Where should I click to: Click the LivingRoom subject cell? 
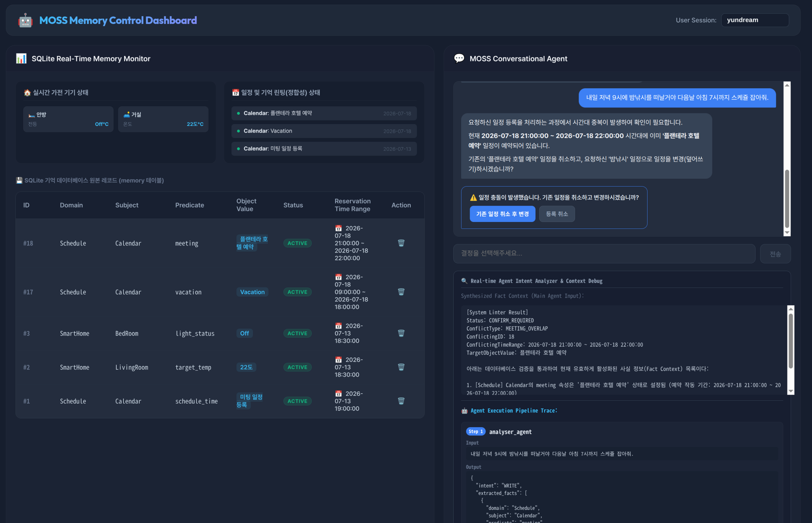click(x=132, y=367)
